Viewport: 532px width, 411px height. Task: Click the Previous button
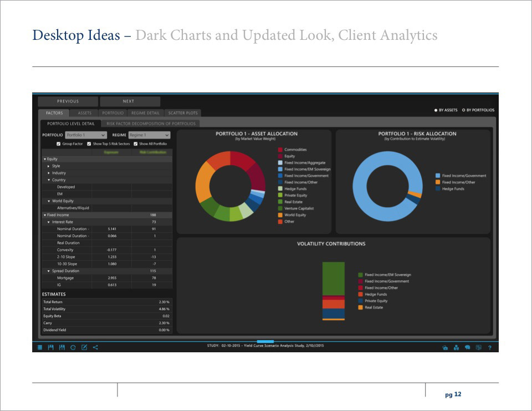click(68, 101)
